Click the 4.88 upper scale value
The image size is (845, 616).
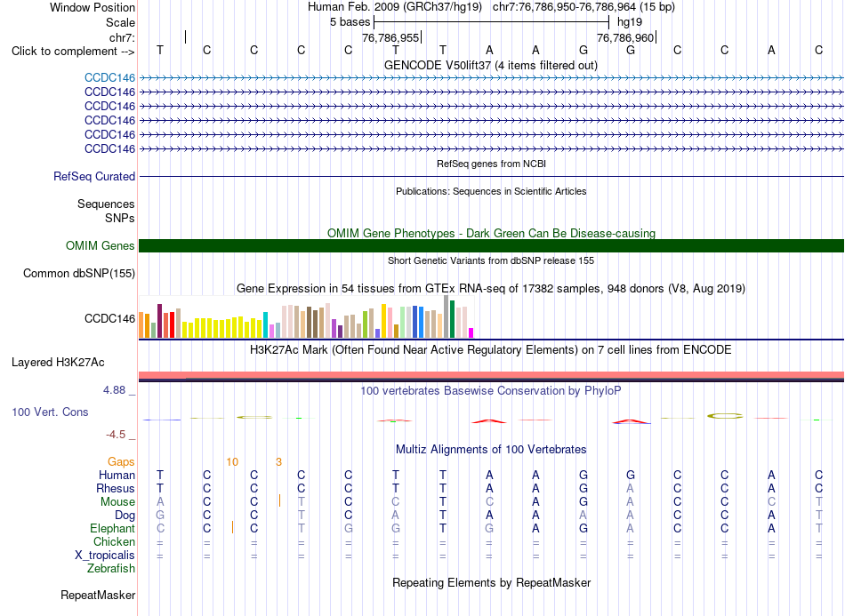coord(114,390)
